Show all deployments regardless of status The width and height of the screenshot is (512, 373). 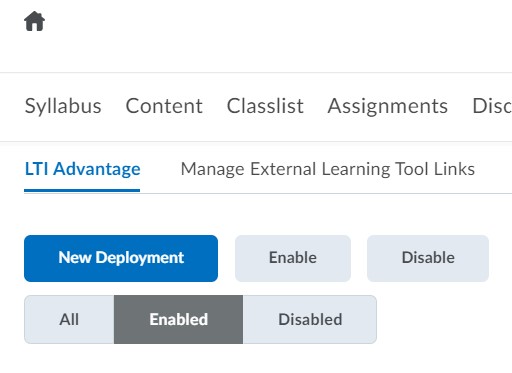click(69, 319)
